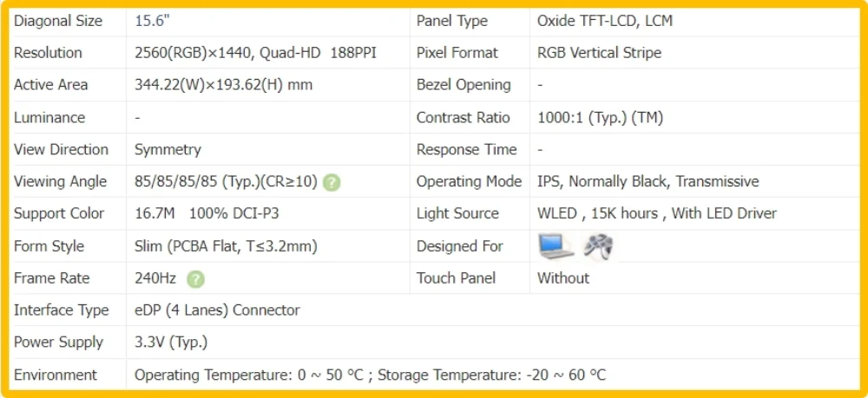Click the Oxide TFT-LCD, LCM value
The image size is (868, 398).
click(x=605, y=21)
